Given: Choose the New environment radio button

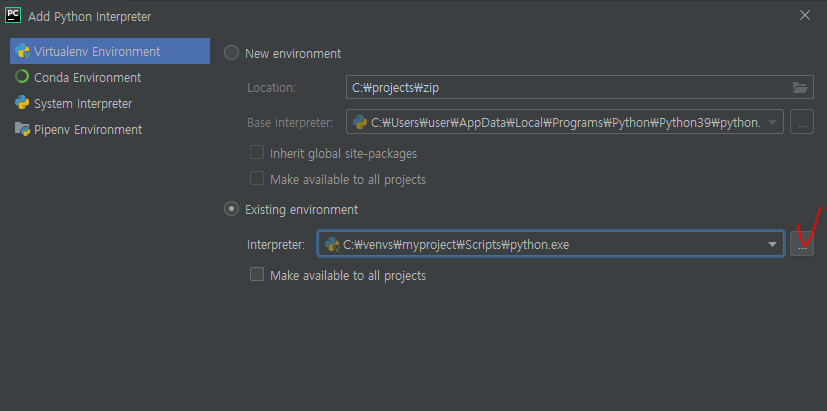Looking at the screenshot, I should [232, 53].
